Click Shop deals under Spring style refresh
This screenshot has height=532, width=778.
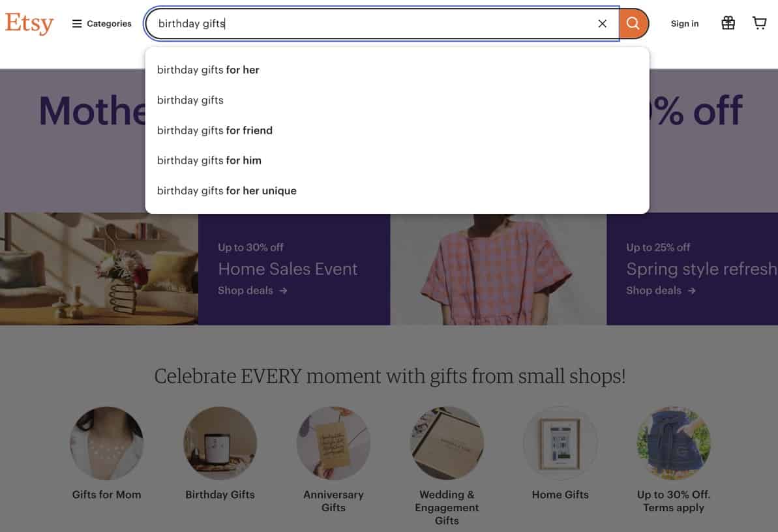[653, 291]
